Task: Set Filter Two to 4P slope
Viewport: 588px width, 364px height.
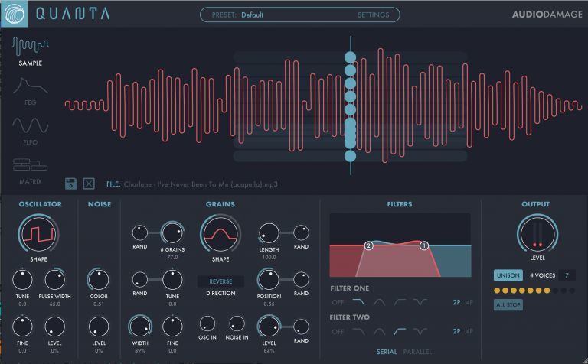Action: (x=469, y=331)
